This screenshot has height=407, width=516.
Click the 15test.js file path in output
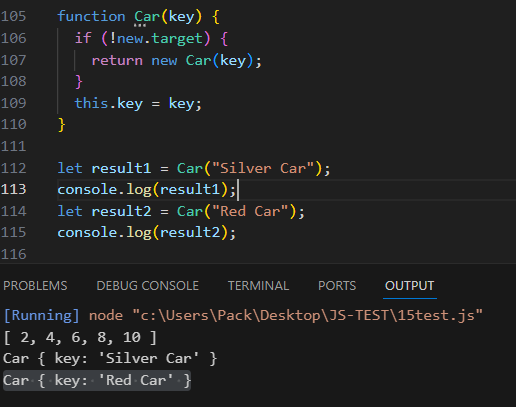pyautogui.click(x=308, y=315)
